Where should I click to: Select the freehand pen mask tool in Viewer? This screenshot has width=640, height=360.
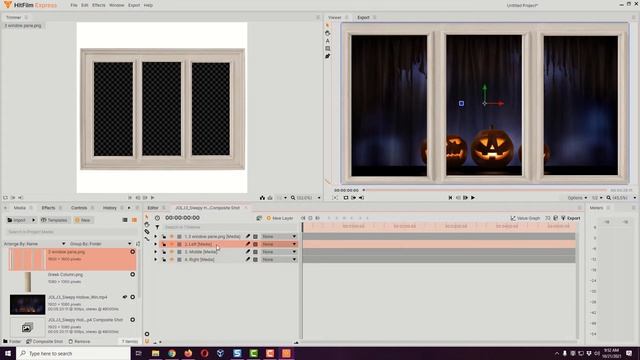(x=327, y=56)
